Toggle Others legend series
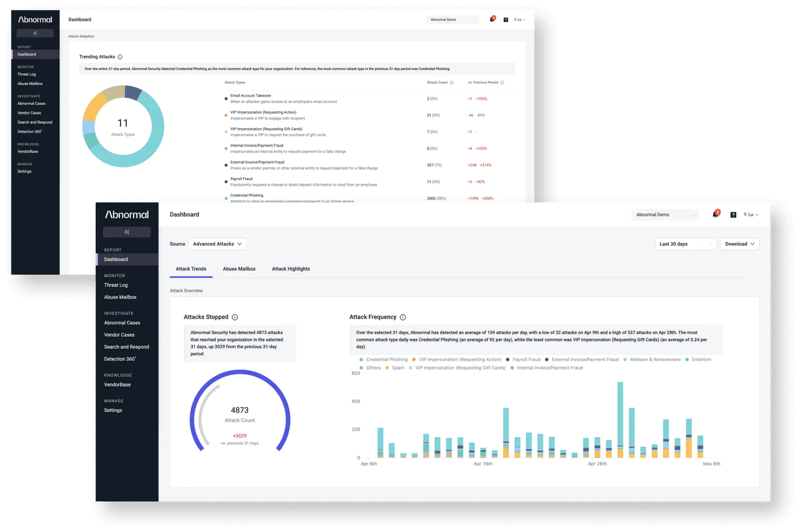Image resolution: width=800 pixels, height=532 pixels. (x=370, y=368)
